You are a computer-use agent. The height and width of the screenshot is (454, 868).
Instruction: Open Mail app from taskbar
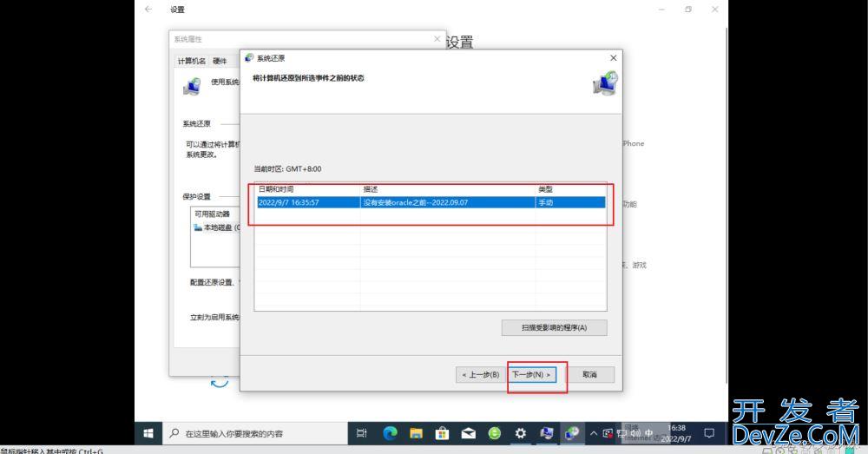[469, 433]
